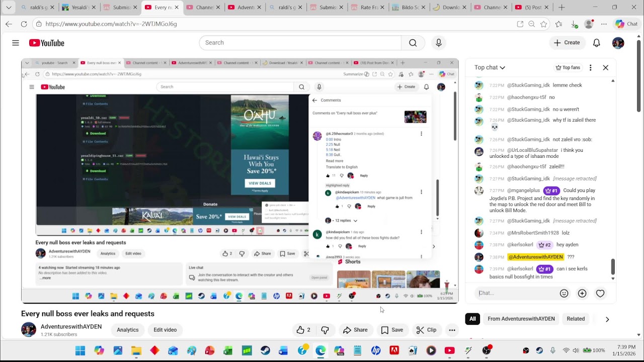This screenshot has width=644, height=362.
Task: Open File Explorer from the taskbar
Action: click(x=136, y=350)
